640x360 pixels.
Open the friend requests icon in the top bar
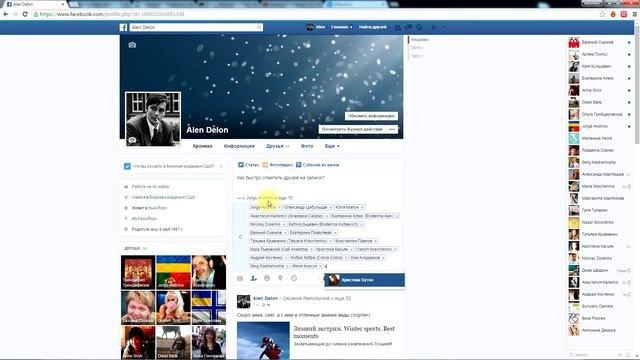tap(398, 27)
